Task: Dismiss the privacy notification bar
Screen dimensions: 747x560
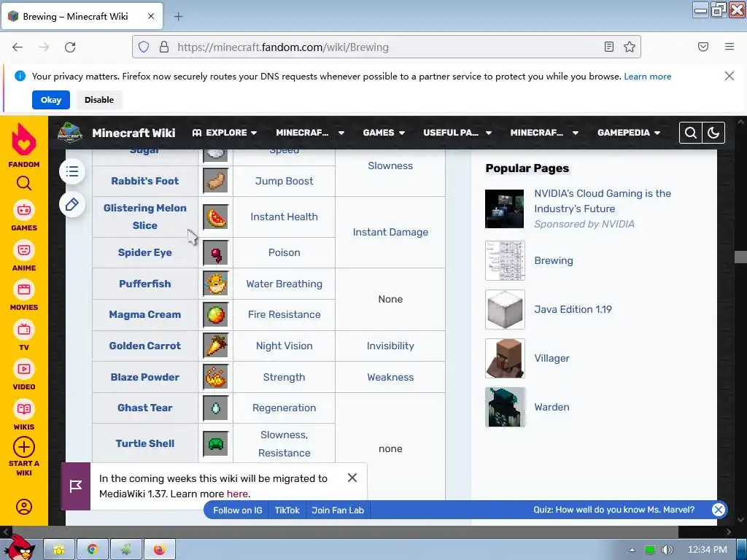Action: click(x=729, y=76)
